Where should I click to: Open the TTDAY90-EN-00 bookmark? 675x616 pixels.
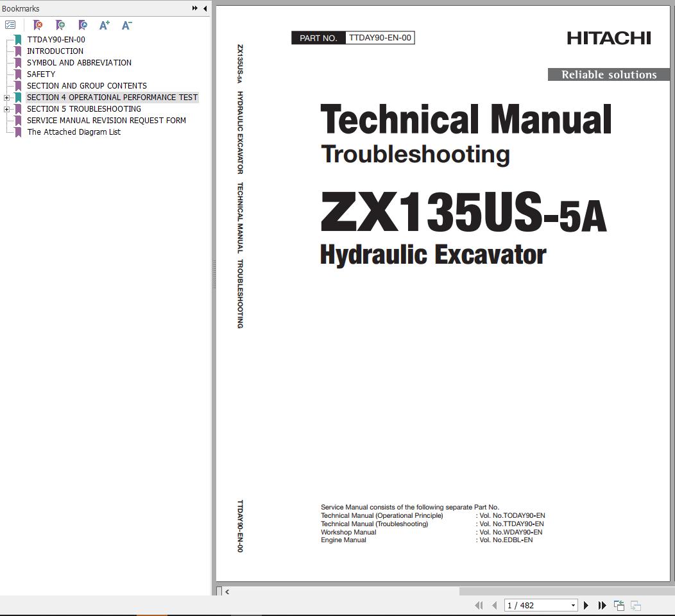point(56,40)
